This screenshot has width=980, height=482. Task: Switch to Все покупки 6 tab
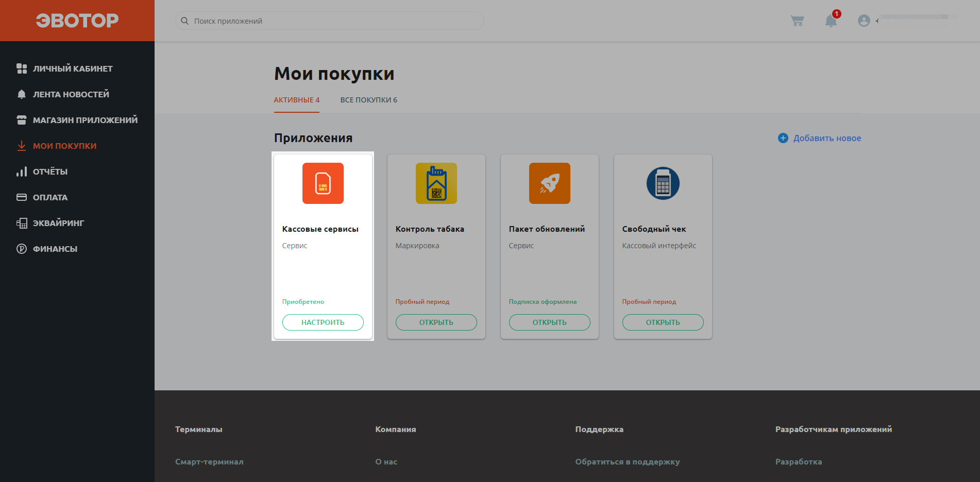369,100
